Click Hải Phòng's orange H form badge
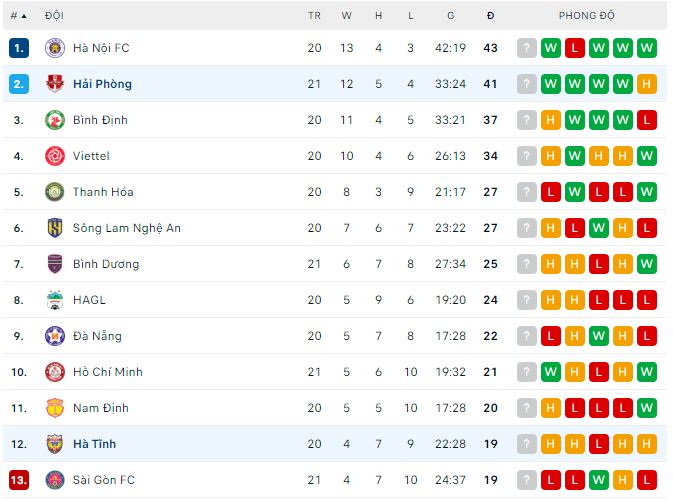The height and width of the screenshot is (501, 673). [x=646, y=84]
